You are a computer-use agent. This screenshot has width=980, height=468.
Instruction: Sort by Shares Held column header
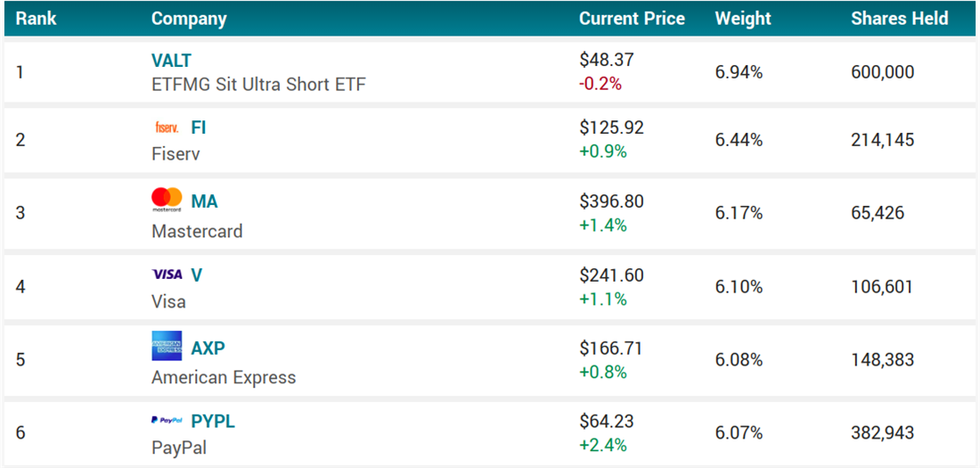click(x=899, y=18)
